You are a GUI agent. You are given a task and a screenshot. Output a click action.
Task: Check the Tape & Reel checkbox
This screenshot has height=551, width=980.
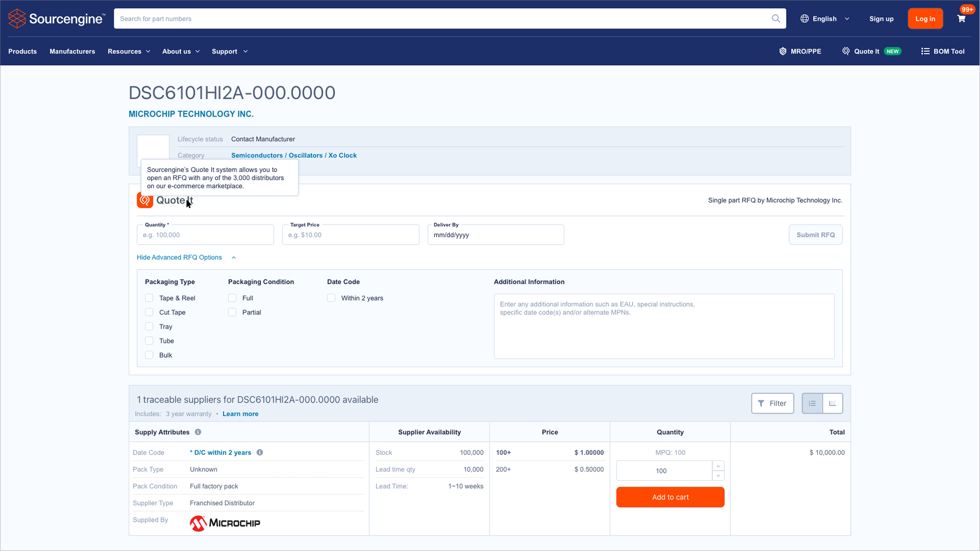click(x=149, y=298)
